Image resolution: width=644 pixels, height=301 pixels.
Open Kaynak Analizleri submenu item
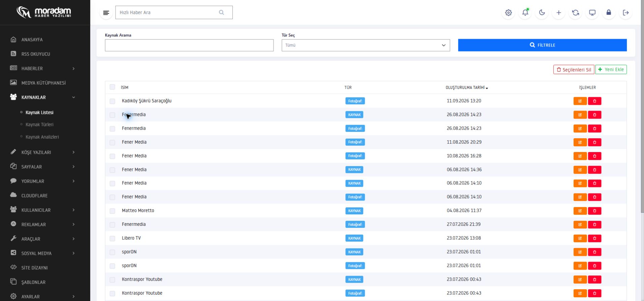point(42,137)
